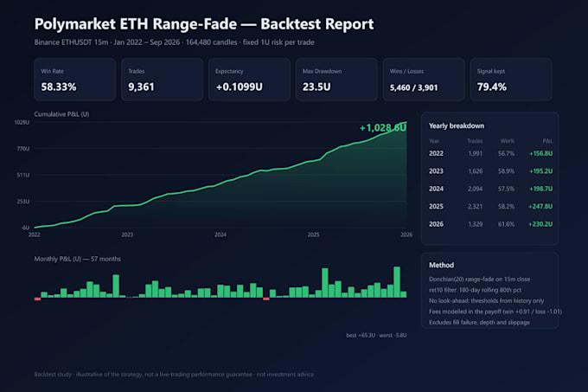Click the 2024 P&L value +198.7U
Screen dimensions: 588x392
click(540, 189)
